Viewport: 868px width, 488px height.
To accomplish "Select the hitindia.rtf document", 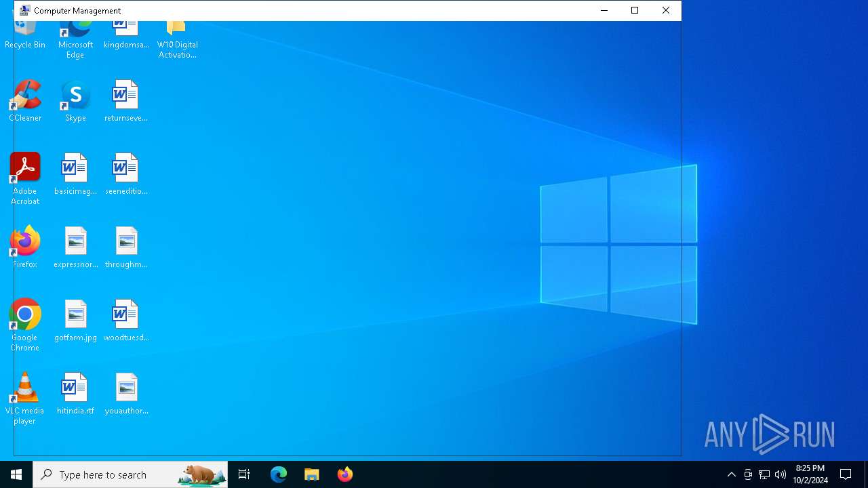I will tap(75, 394).
